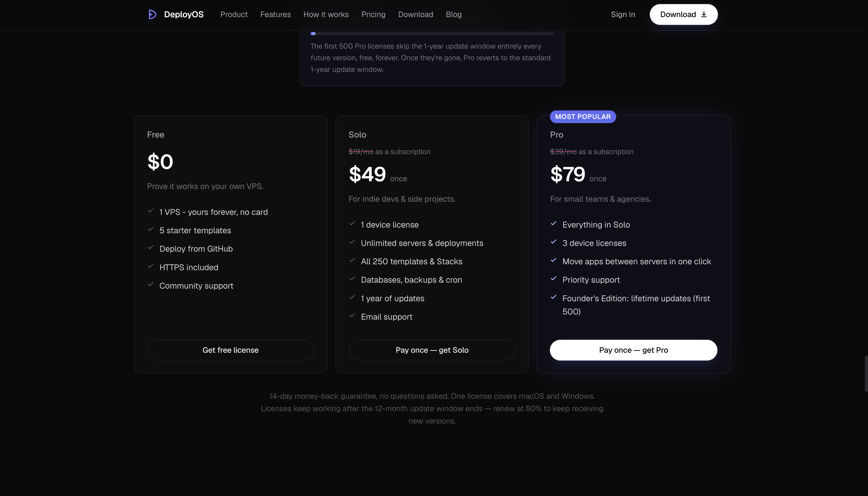This screenshot has width=868, height=496.
Task: Click 'Pay once — get Pro' button
Action: pyautogui.click(x=634, y=350)
